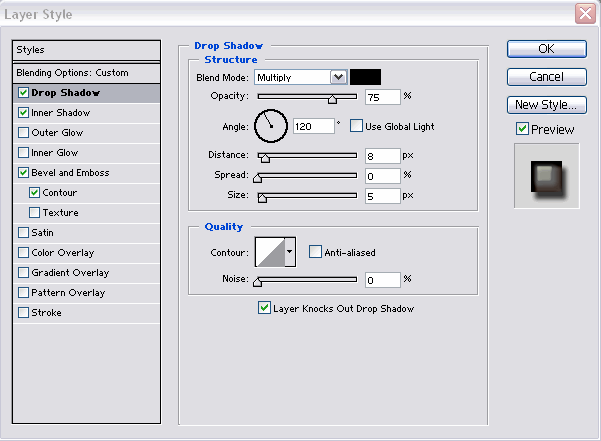Viewport: 601px width, 441px height.
Task: Enable the Pattern Overlay checkbox
Action: point(23,293)
